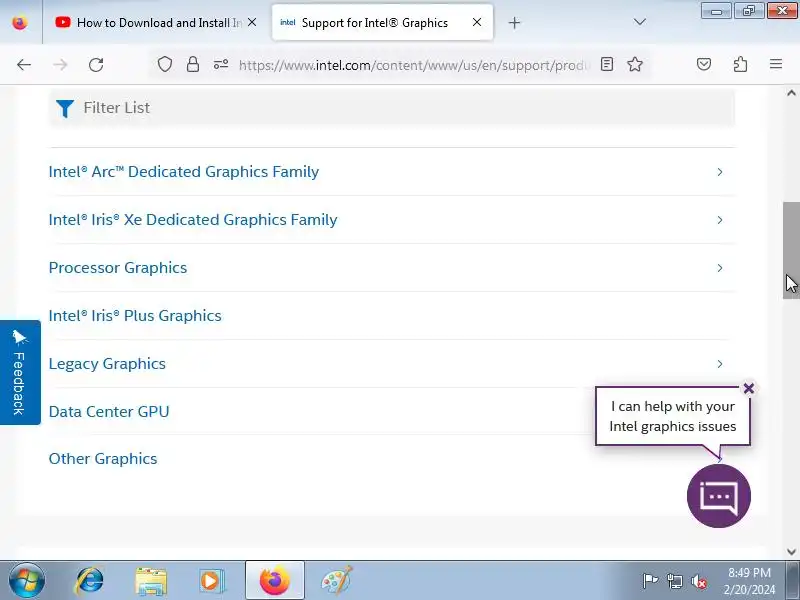Open the site permissions icon in address bar
800x600 pixels.
click(x=220, y=64)
